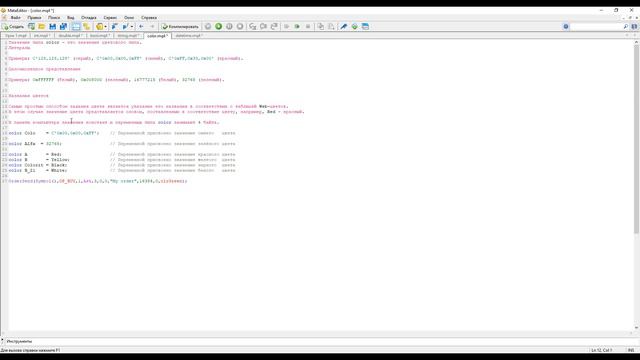
Task: Open the Вид menu
Action: click(71, 18)
